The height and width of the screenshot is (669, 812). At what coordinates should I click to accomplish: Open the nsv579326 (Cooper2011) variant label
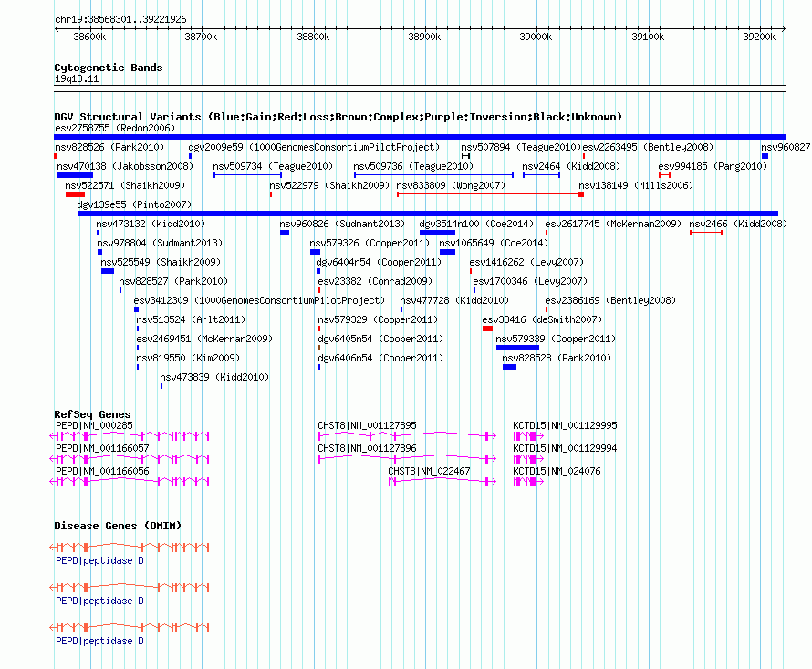(x=370, y=243)
